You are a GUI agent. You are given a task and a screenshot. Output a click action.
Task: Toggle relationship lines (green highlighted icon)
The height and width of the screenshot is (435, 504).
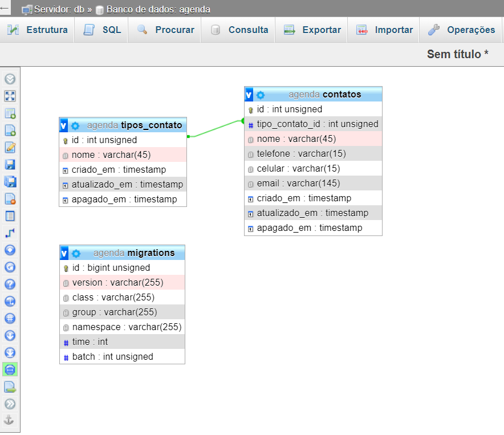tap(10, 370)
